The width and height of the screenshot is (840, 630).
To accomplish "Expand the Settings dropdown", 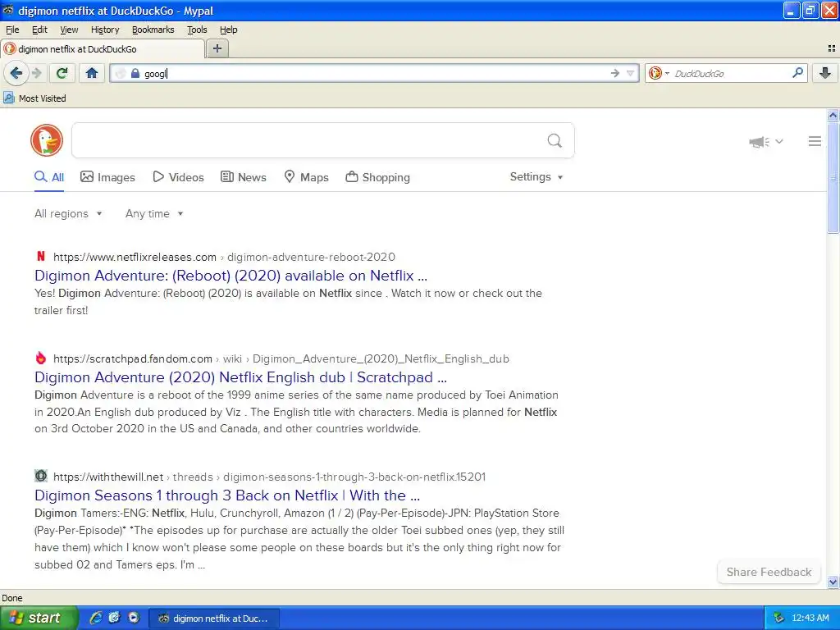I will pyautogui.click(x=536, y=177).
